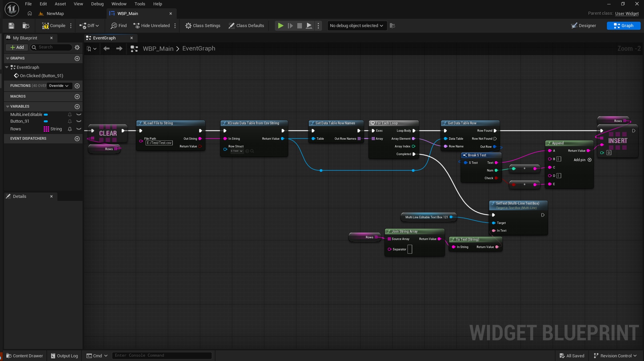Open the Tools menu
The width and height of the screenshot is (644, 361).
coord(140,4)
